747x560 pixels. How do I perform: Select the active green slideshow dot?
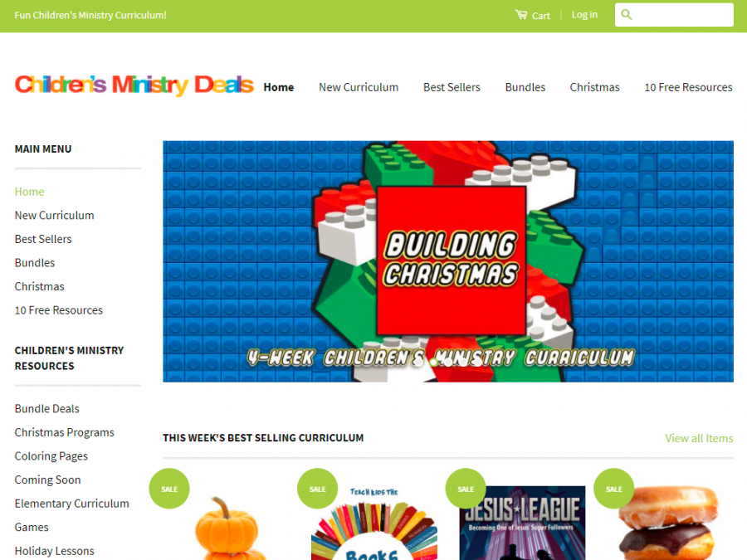click(x=433, y=363)
